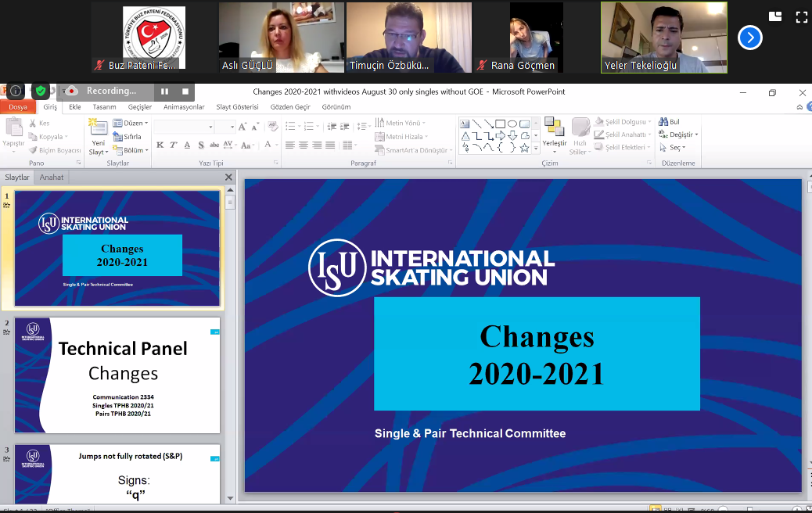Image resolution: width=812 pixels, height=513 pixels.
Task: Toggle bold (K) formatting
Action: coord(160,145)
